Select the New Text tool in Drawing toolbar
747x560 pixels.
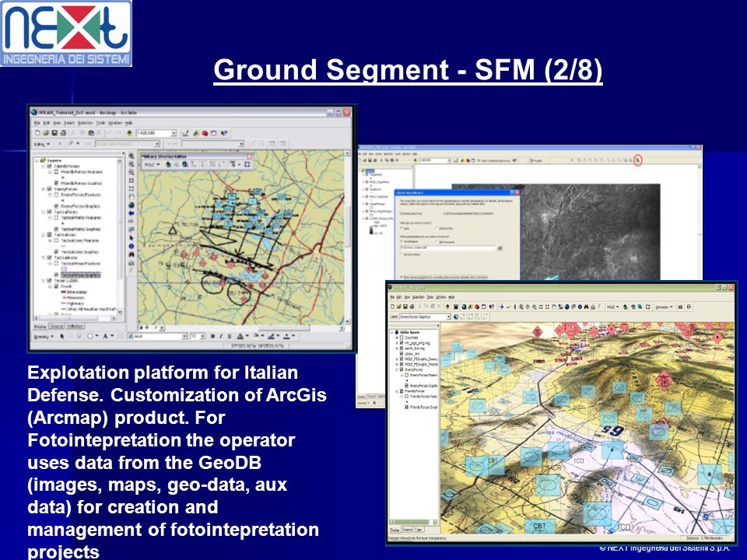pyautogui.click(x=105, y=336)
